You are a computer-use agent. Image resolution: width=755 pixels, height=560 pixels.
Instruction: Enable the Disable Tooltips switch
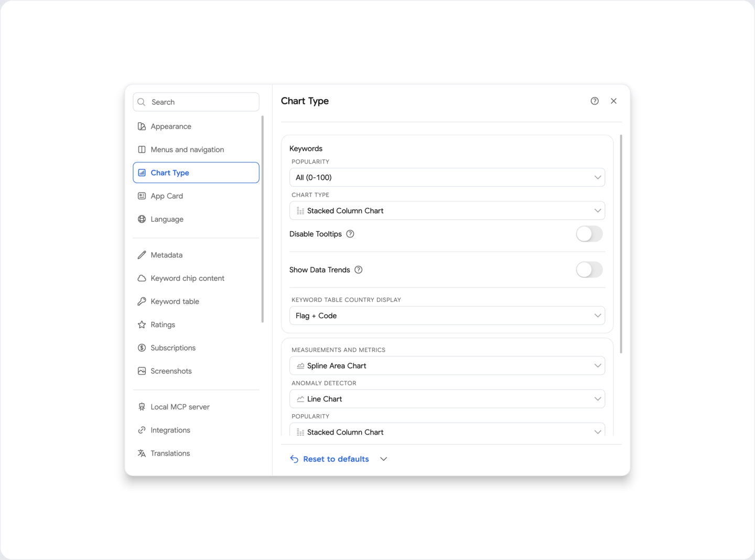589,234
